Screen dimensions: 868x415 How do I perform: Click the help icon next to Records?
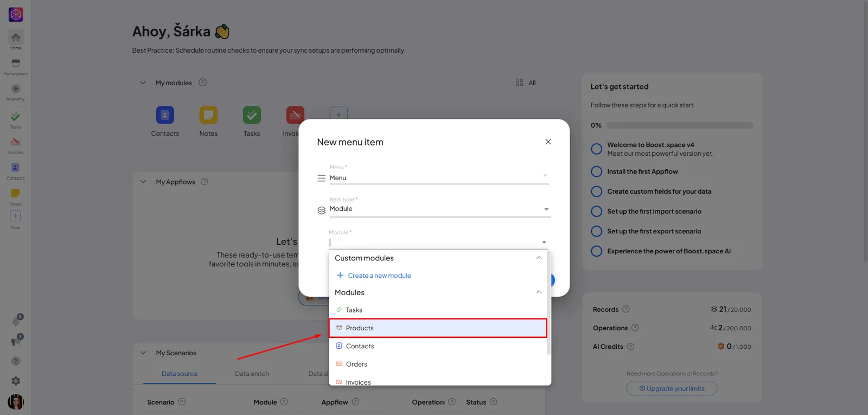626,309
